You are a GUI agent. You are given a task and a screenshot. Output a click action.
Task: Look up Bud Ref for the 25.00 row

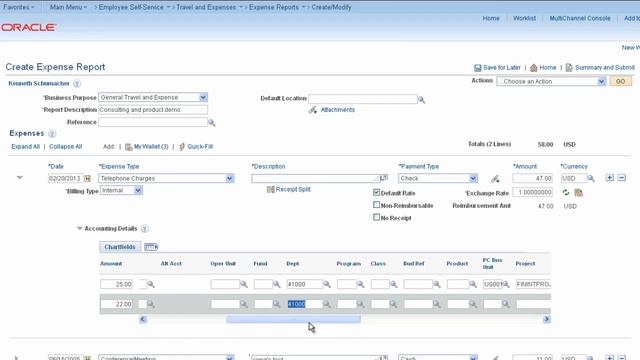(x=436, y=284)
